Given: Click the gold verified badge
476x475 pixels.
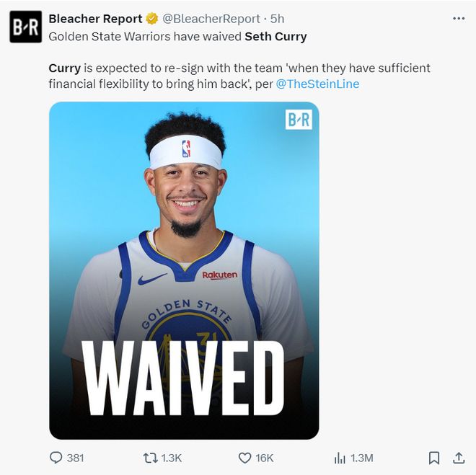Looking at the screenshot, I should (x=152, y=19).
